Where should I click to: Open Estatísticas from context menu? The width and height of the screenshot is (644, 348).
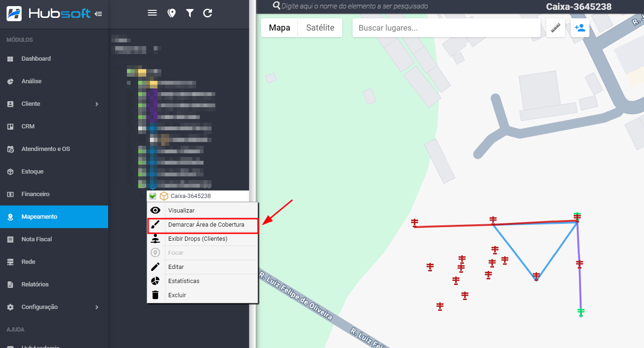coord(203,281)
